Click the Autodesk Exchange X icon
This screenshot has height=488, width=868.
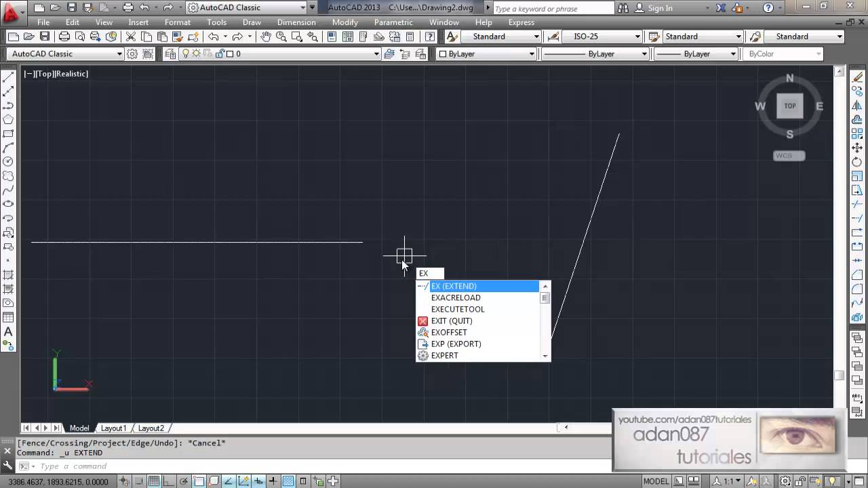pyautogui.click(x=719, y=8)
